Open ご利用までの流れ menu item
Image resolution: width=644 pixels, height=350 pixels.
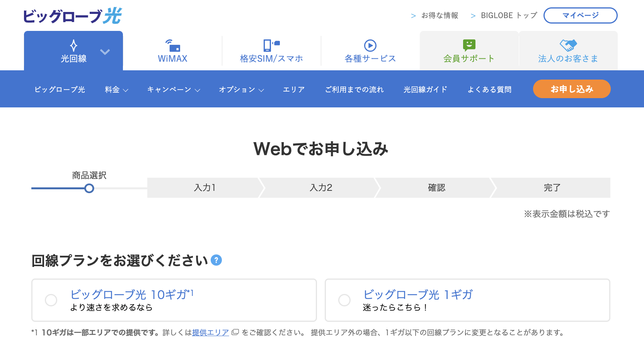coord(354,90)
